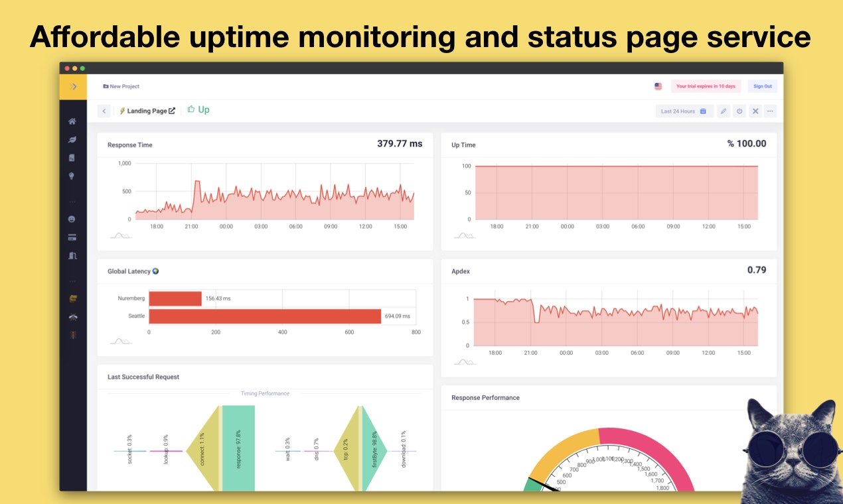Viewport: 843px width, 504px height.
Task: Click the Seattle latency bar
Action: point(265,316)
